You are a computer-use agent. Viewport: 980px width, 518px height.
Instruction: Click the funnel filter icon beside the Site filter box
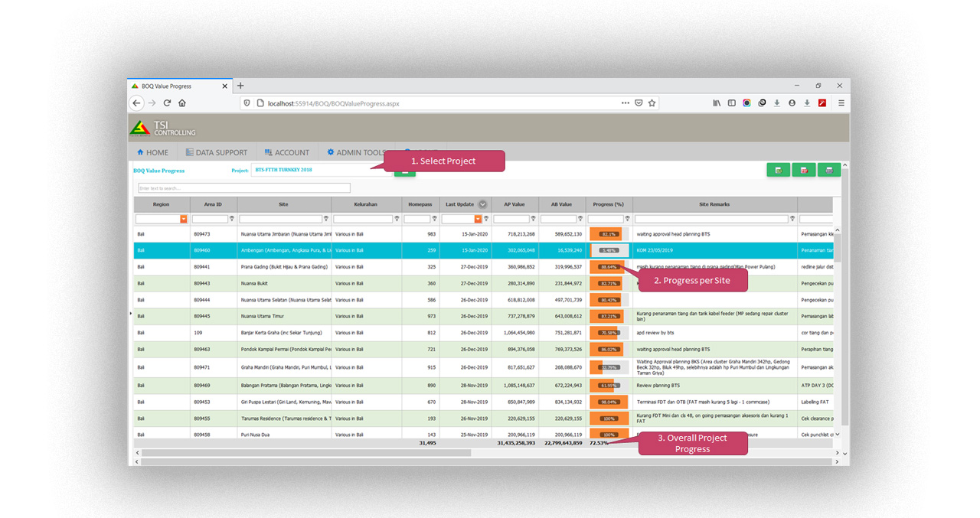click(328, 218)
